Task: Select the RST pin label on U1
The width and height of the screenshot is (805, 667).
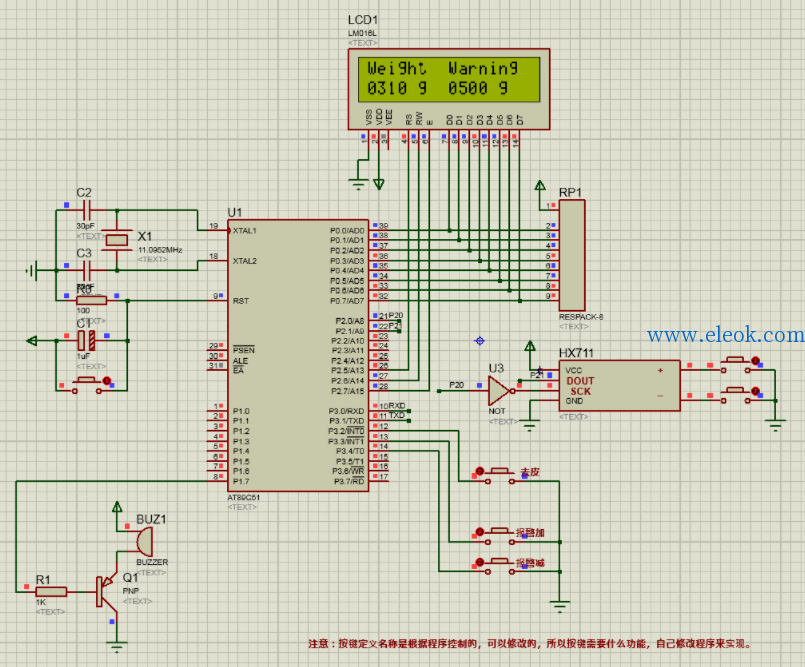Action: pos(240,301)
